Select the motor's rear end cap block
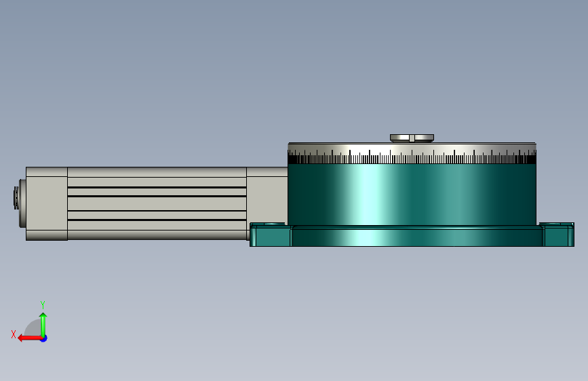This screenshot has height=381, width=588. [x=47, y=203]
